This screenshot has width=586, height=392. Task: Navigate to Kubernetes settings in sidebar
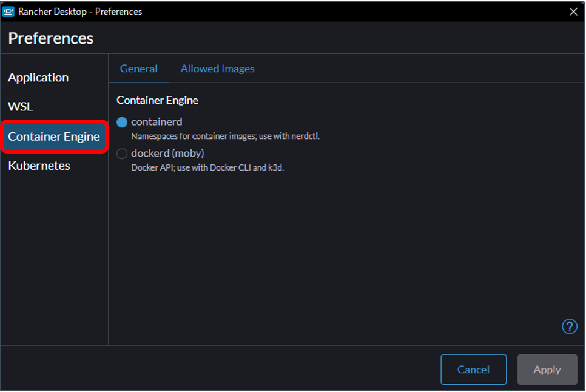click(39, 166)
